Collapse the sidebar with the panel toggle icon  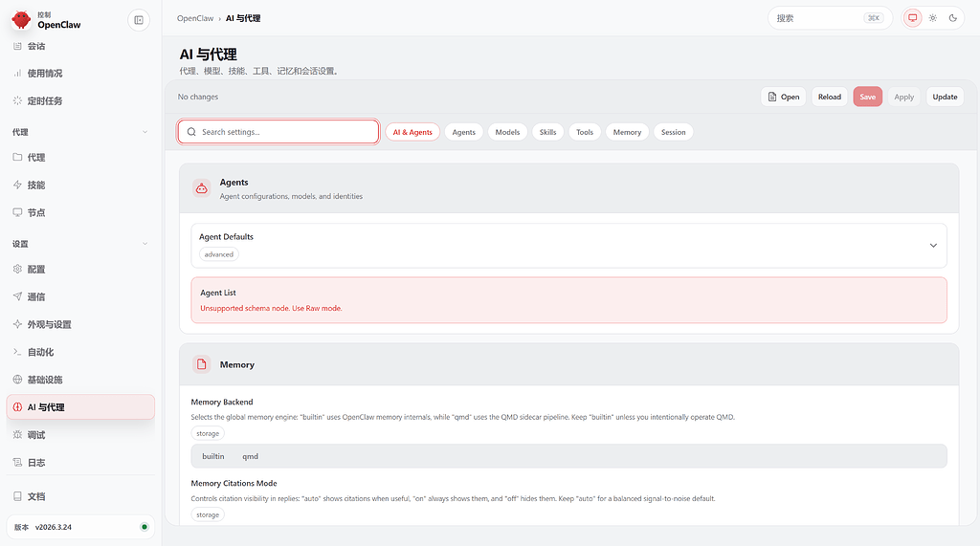(139, 20)
